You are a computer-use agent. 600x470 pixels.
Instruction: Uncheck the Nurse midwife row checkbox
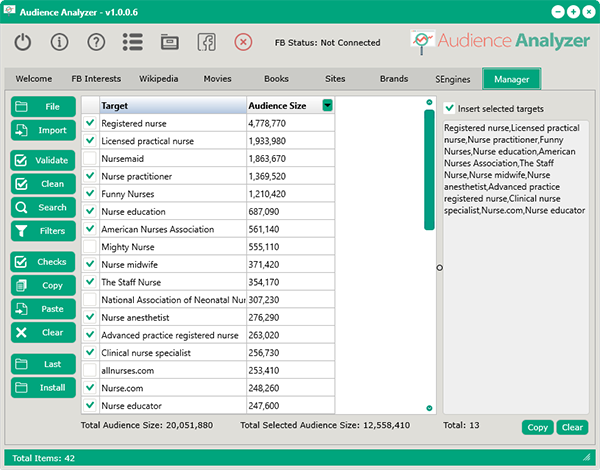tap(90, 264)
